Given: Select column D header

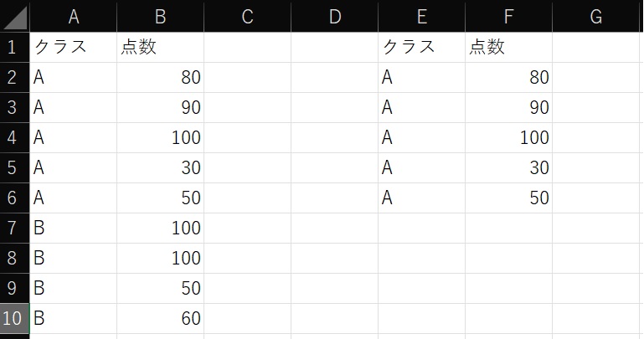Looking at the screenshot, I should 334,16.
